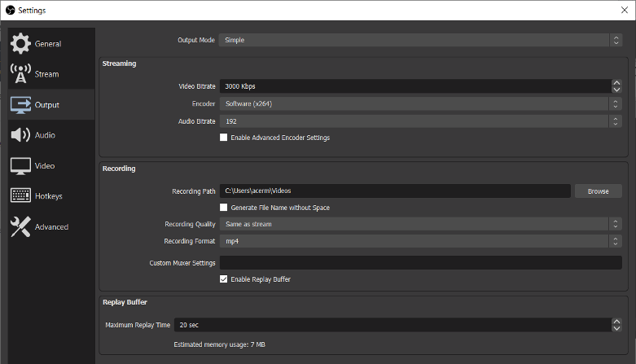The image size is (636, 364).
Task: Open the Output Mode dropdown
Action: click(420, 40)
